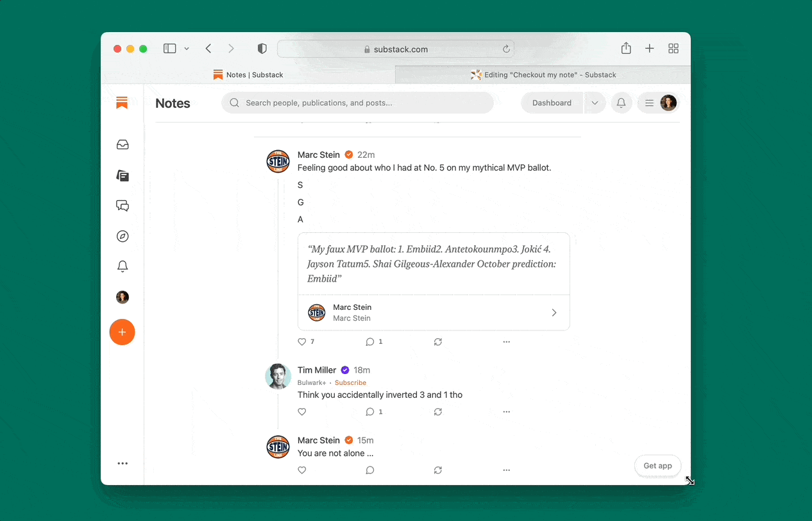The image size is (812, 521).
Task: Expand the Dashboard dropdown chevron
Action: [x=595, y=103]
